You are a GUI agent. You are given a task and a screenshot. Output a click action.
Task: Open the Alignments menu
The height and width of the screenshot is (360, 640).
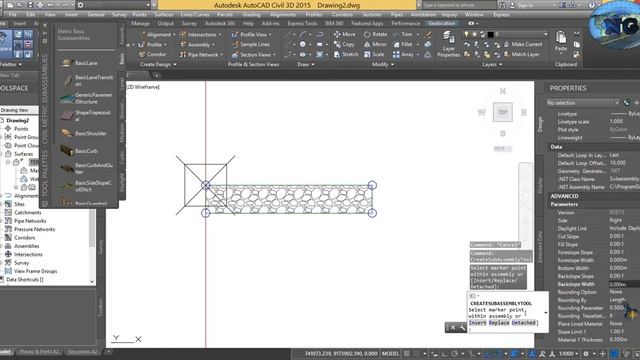click(282, 14)
